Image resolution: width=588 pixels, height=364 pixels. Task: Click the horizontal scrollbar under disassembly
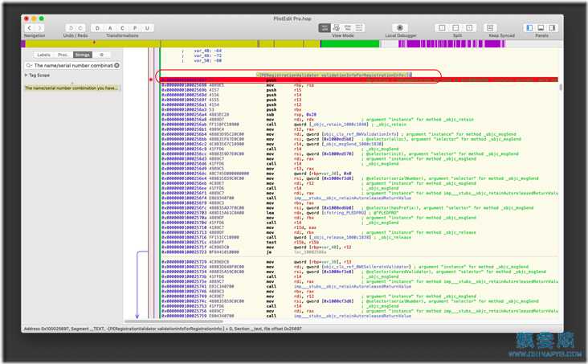tap(174, 321)
